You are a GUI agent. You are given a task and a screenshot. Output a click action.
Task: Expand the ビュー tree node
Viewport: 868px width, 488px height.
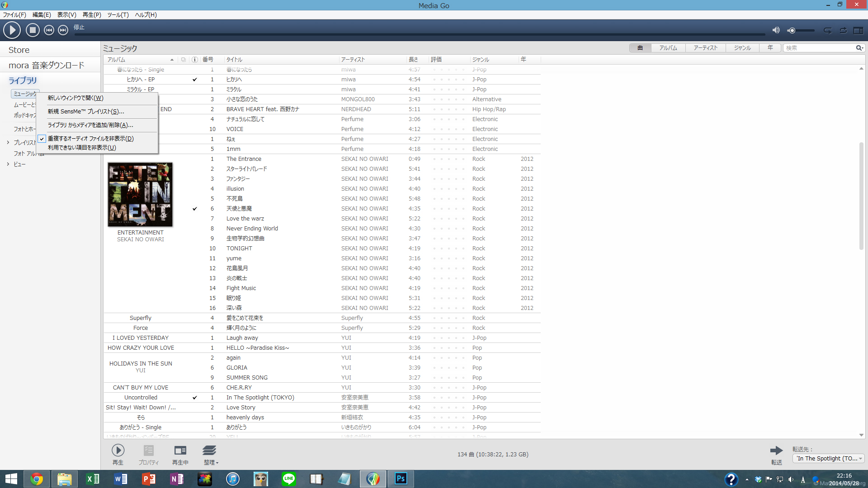(8, 164)
